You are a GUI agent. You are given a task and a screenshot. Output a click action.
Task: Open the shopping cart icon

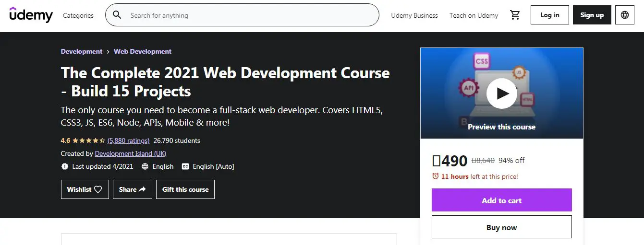[x=515, y=15]
